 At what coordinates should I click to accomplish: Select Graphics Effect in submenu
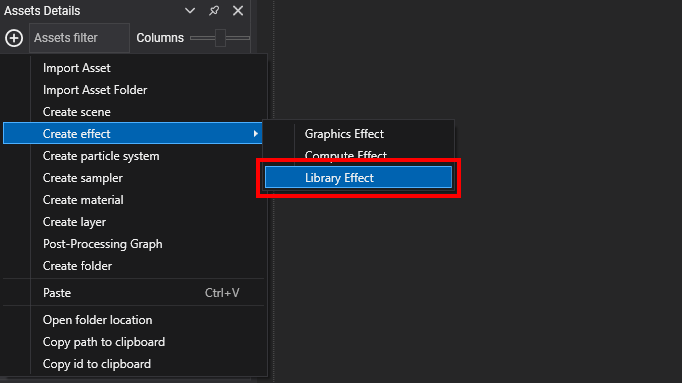[x=358, y=133]
